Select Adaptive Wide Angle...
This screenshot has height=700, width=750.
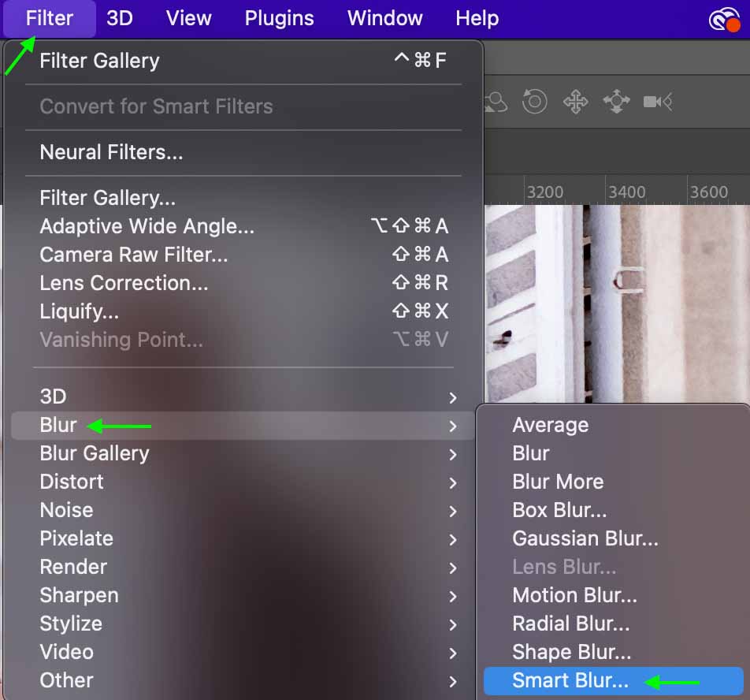(x=243, y=225)
